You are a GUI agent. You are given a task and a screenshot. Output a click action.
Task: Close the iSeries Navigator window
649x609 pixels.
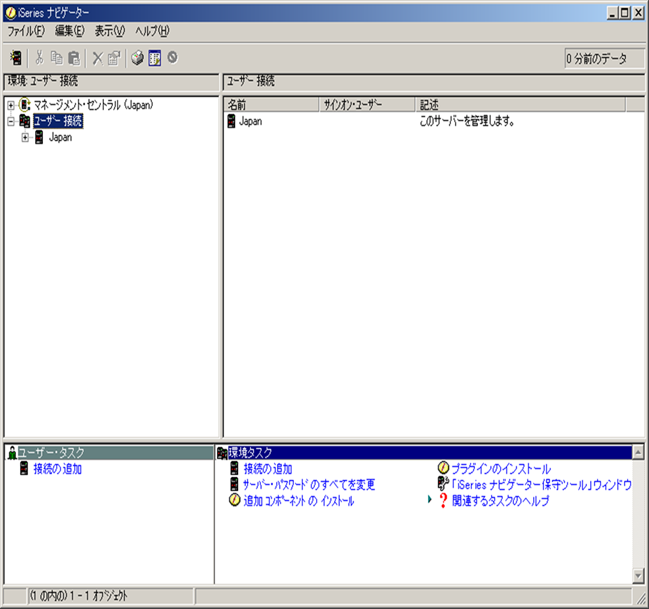point(639,13)
